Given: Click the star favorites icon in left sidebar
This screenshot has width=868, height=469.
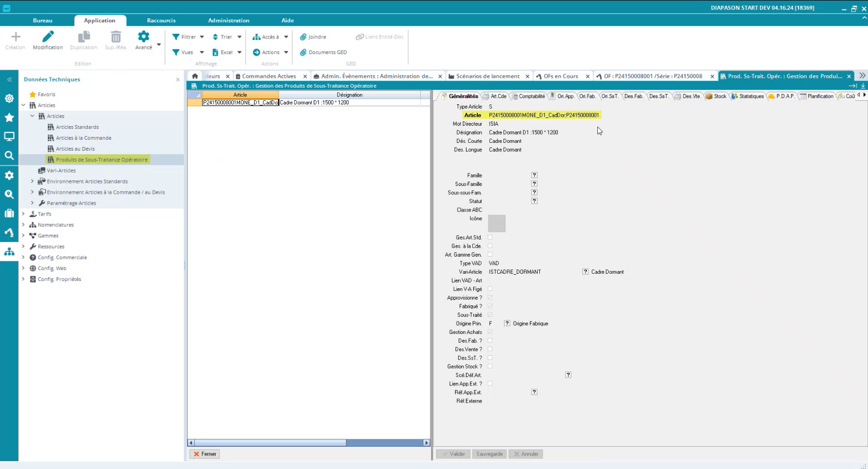Looking at the screenshot, I should 9,118.
